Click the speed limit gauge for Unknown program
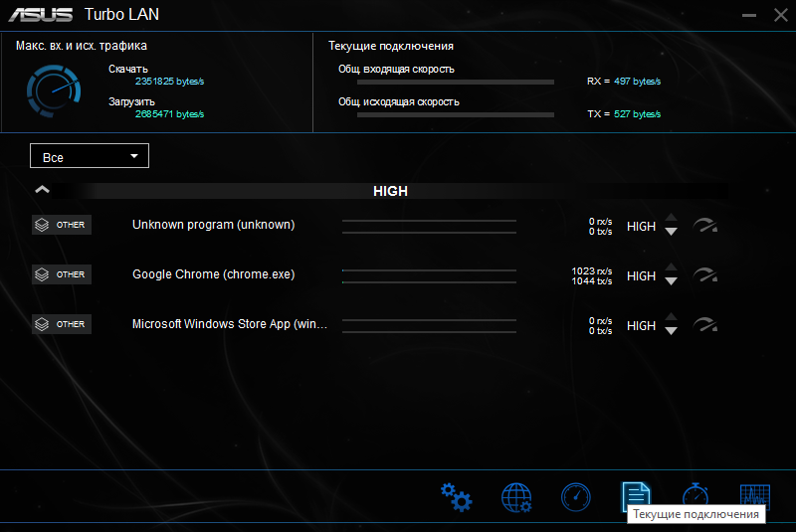 (x=705, y=225)
